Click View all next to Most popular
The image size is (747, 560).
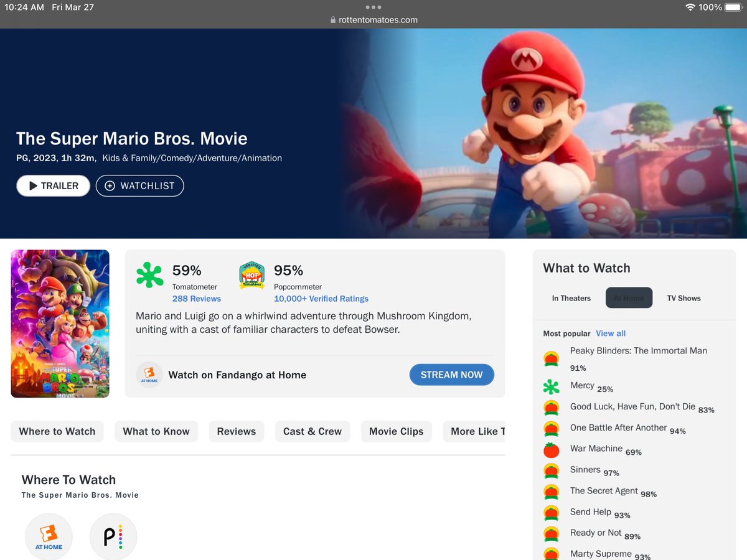click(x=611, y=334)
